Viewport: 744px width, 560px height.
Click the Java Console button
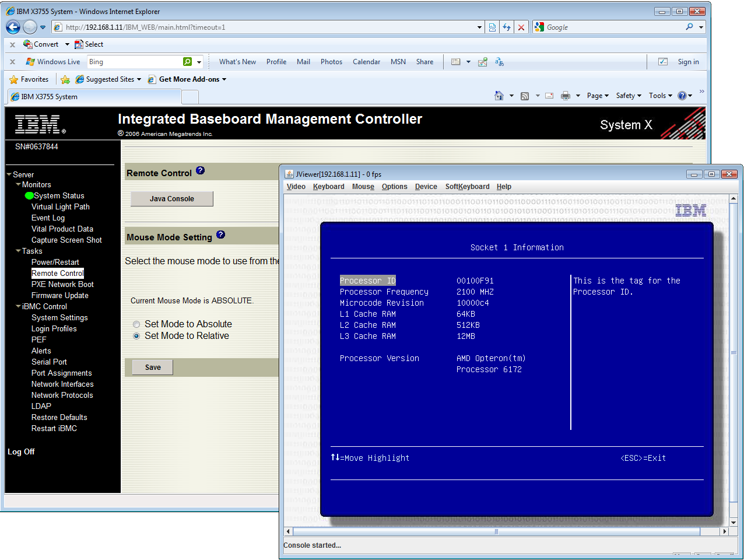(x=172, y=199)
